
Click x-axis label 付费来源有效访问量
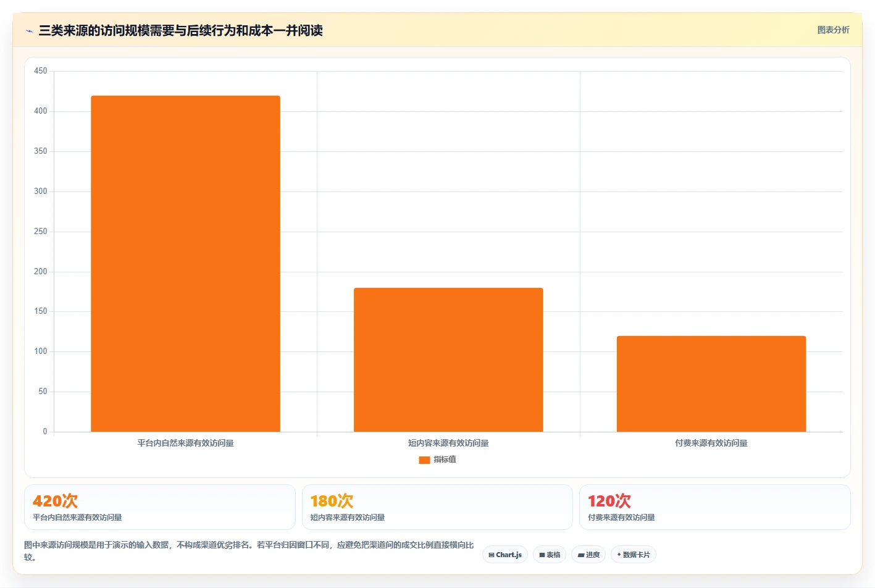[711, 443]
